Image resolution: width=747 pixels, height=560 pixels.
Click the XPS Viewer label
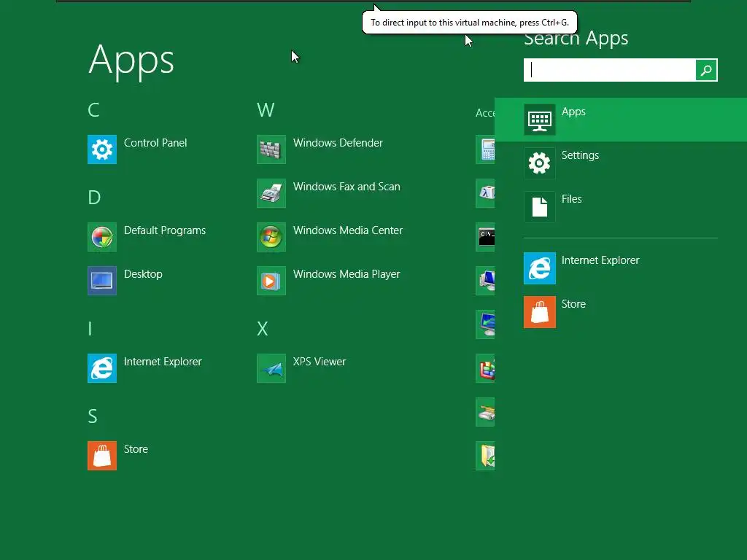[320, 362]
